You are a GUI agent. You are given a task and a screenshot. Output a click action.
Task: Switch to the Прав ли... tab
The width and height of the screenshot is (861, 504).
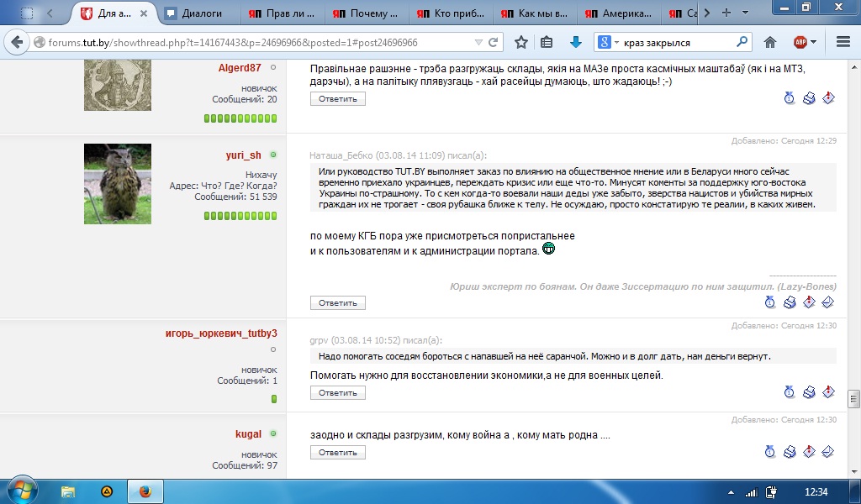(283, 13)
